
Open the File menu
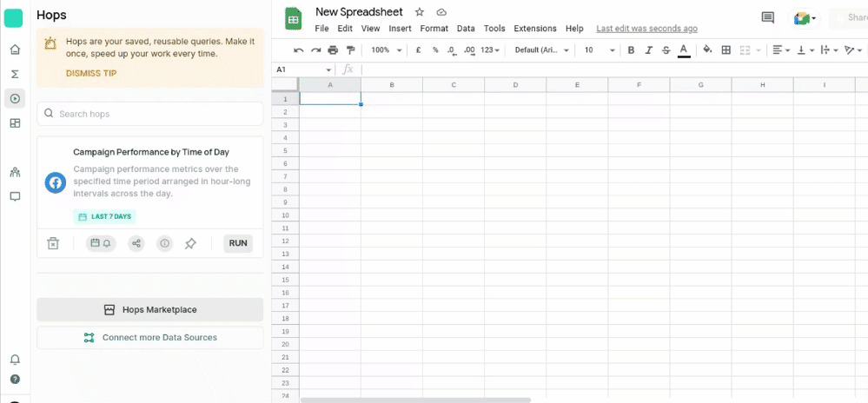pos(321,29)
